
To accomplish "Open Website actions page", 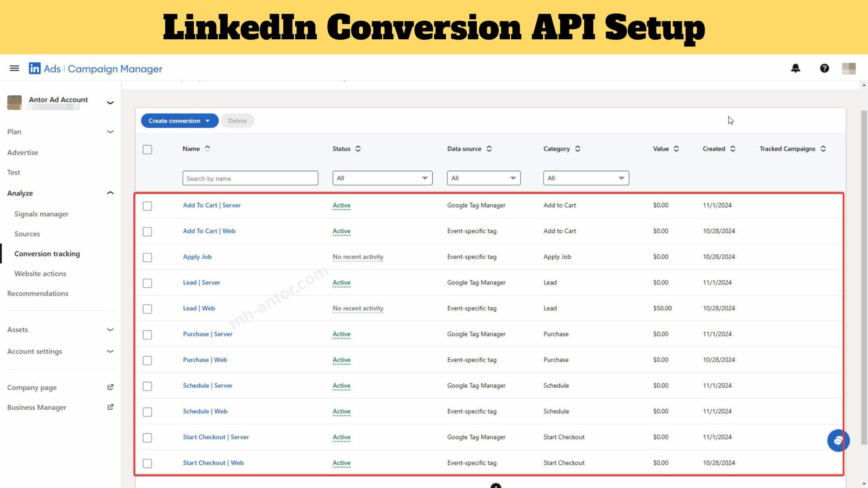I will pyautogui.click(x=40, y=273).
